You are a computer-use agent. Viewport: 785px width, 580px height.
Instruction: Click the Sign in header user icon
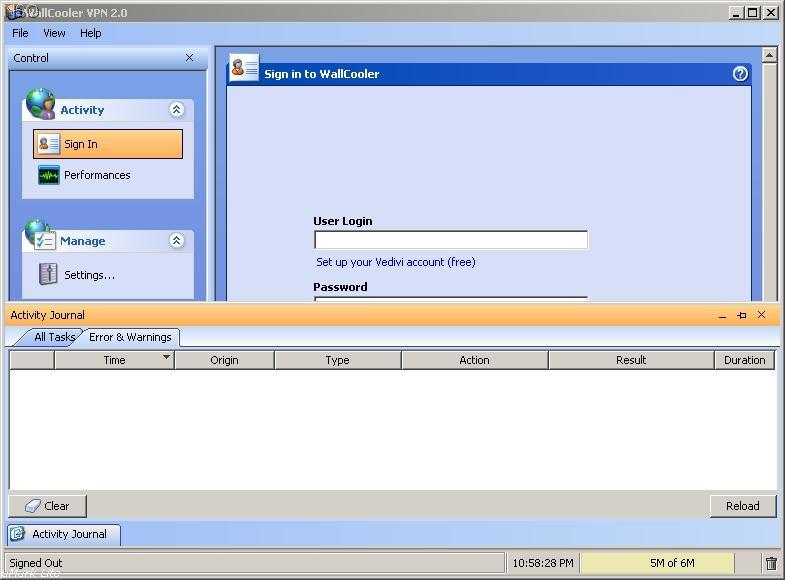click(244, 67)
